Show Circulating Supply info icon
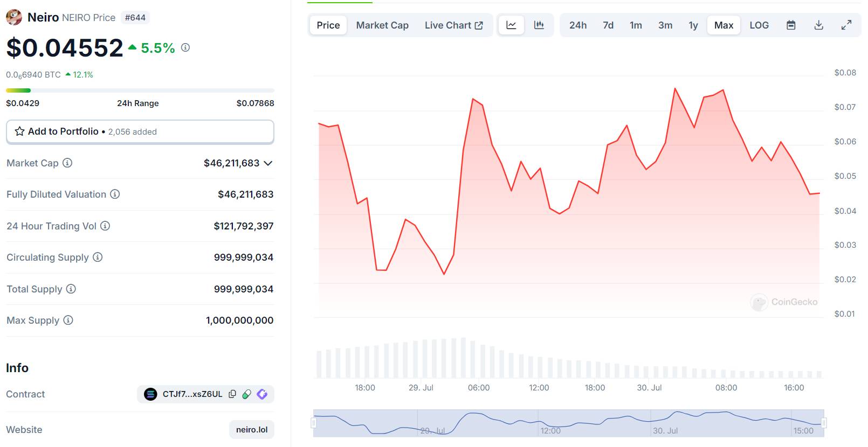 pyautogui.click(x=98, y=257)
